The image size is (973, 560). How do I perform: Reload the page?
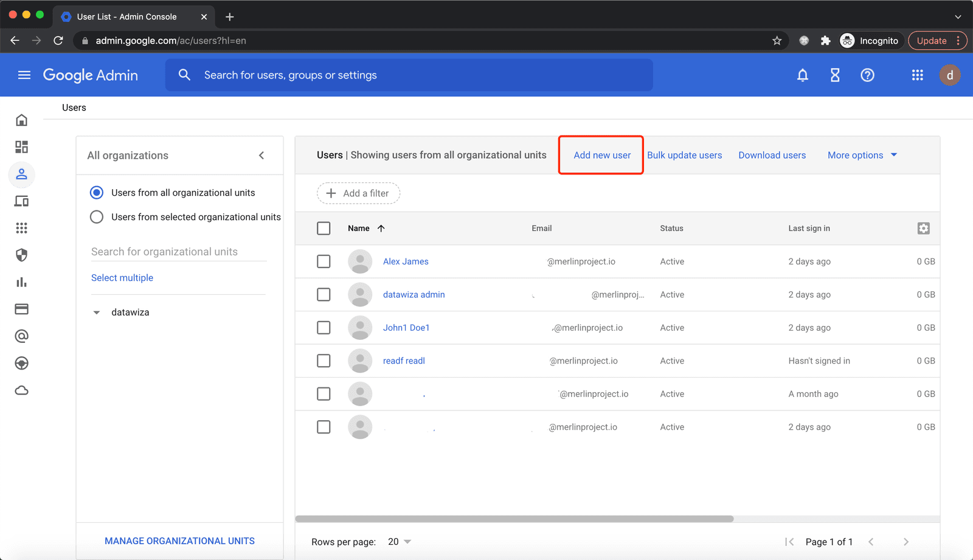(58, 41)
